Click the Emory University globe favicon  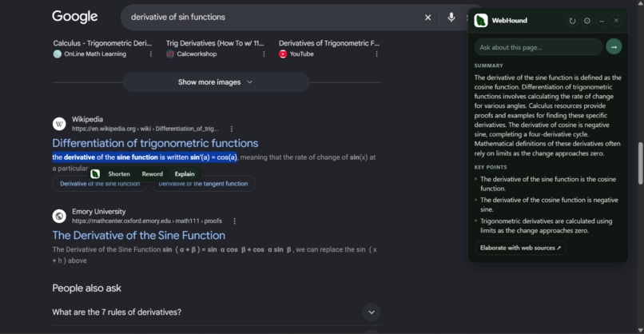pos(59,216)
